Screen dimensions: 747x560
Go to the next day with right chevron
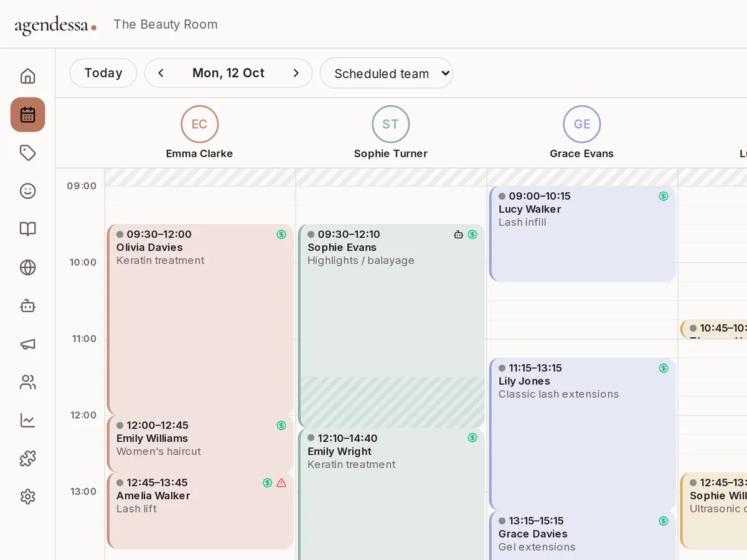[296, 73]
